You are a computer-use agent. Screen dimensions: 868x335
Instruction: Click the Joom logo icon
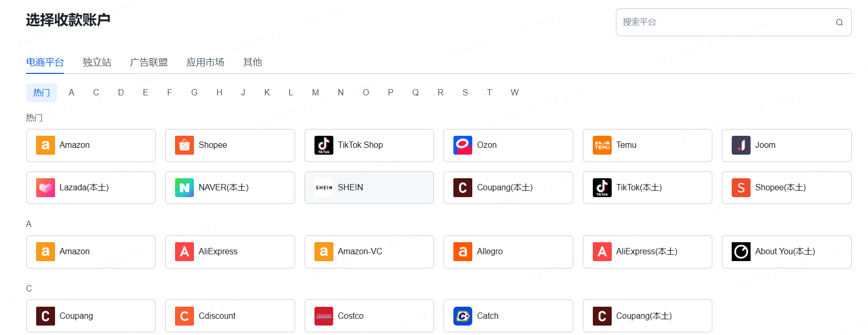click(741, 145)
